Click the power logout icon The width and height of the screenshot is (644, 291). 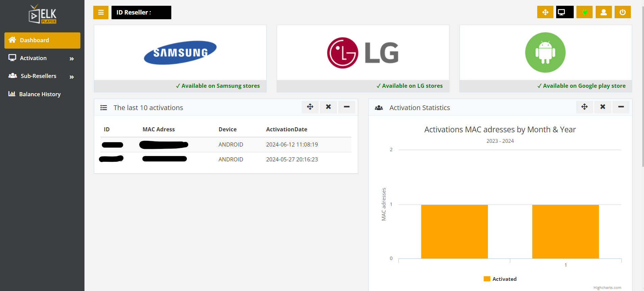pyautogui.click(x=622, y=12)
